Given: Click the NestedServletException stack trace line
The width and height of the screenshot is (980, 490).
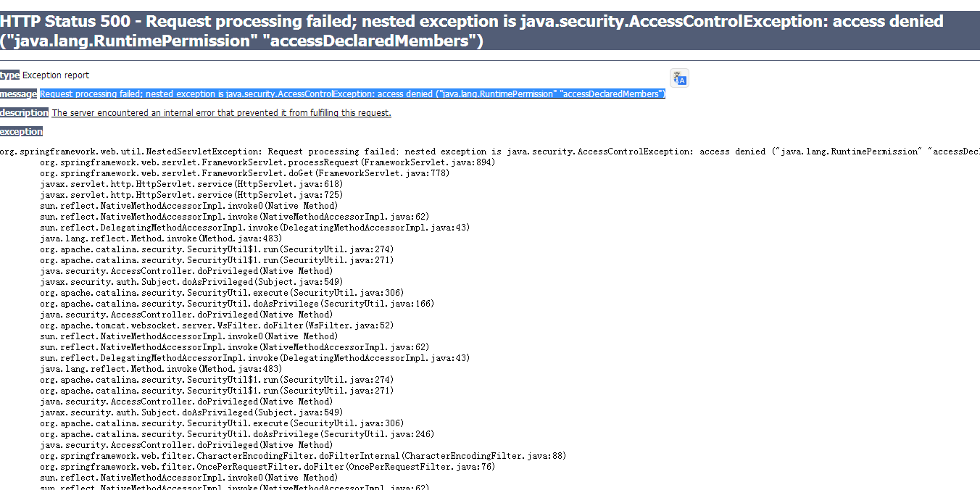Looking at the screenshot, I should [x=490, y=151].
